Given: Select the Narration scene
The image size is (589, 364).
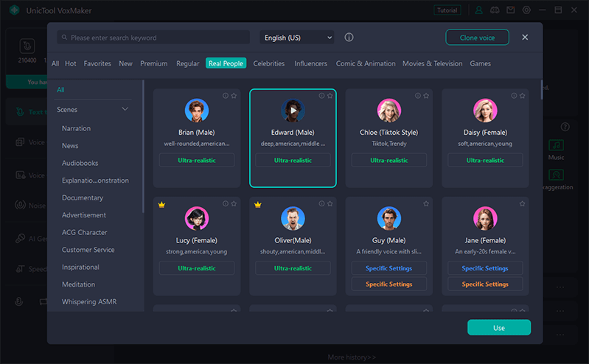Looking at the screenshot, I should [x=76, y=128].
